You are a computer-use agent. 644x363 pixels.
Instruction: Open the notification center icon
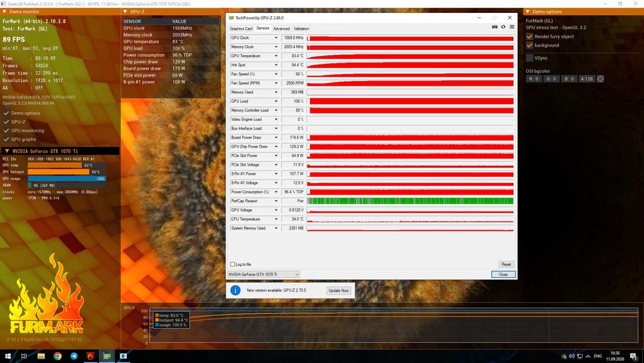point(634,356)
